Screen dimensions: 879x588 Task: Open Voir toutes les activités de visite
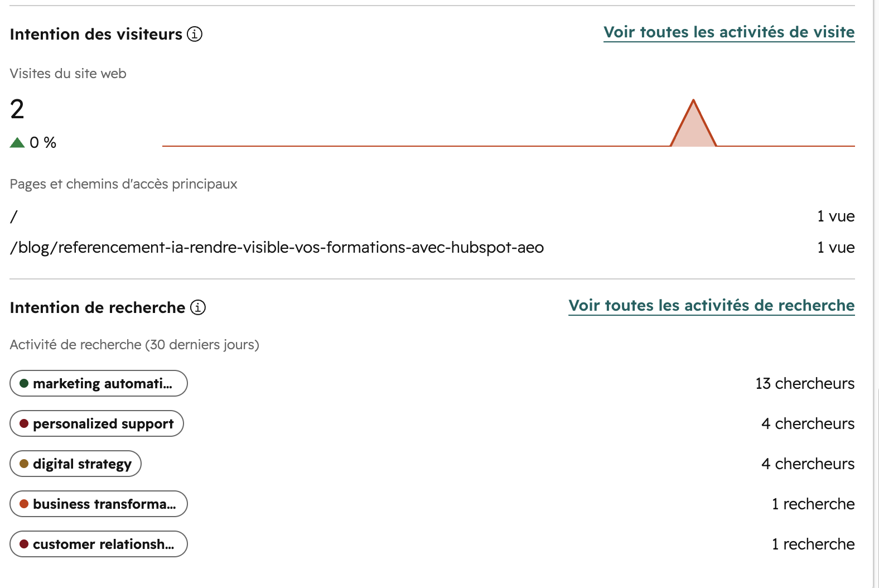(729, 32)
